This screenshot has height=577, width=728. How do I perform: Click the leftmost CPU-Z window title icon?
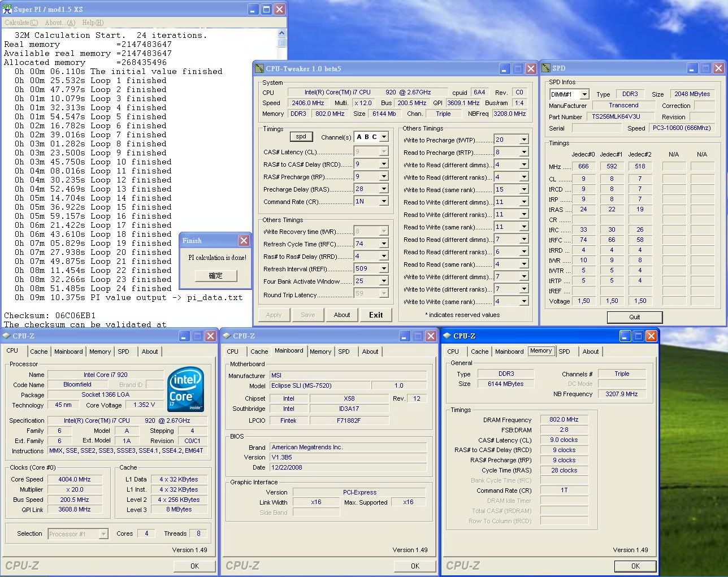point(6,336)
